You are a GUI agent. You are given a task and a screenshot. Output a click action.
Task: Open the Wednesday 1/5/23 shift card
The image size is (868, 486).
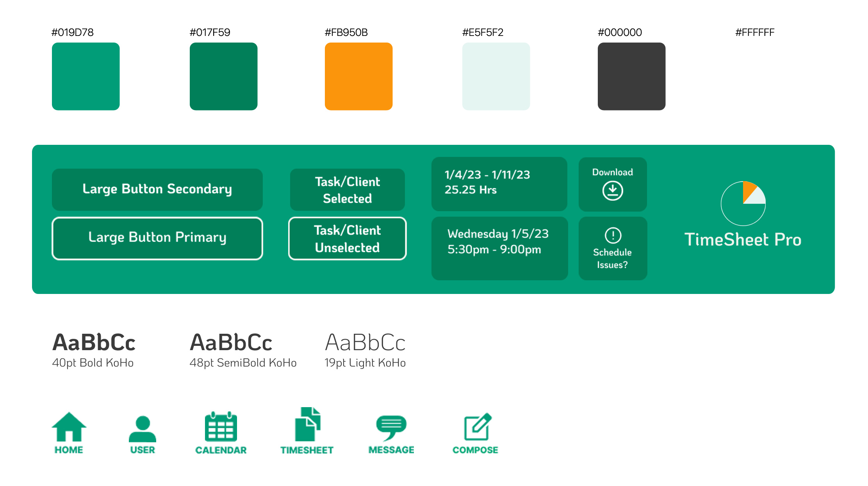499,248
